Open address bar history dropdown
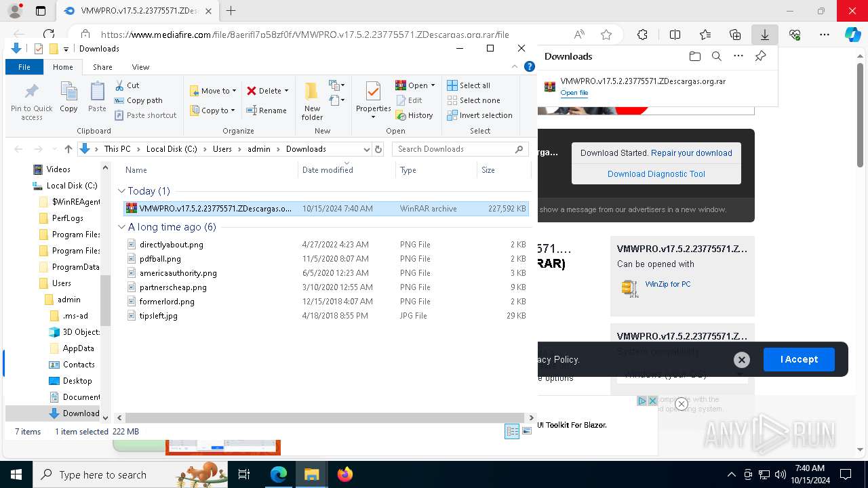Image resolution: width=868 pixels, height=488 pixels. coord(367,149)
